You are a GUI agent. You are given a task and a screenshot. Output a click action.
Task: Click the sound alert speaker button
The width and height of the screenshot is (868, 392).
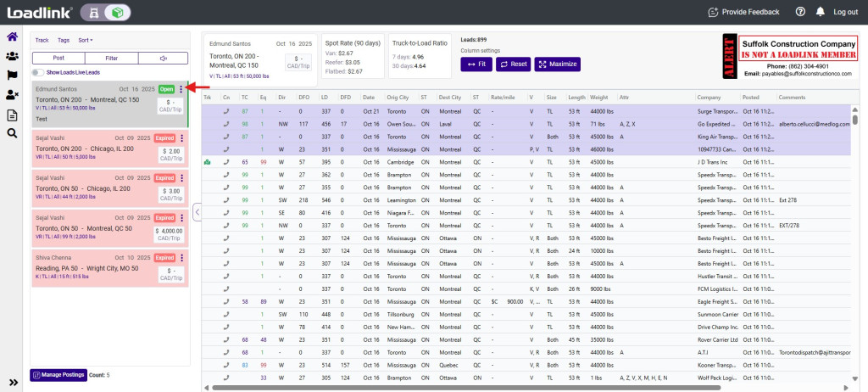click(x=163, y=59)
